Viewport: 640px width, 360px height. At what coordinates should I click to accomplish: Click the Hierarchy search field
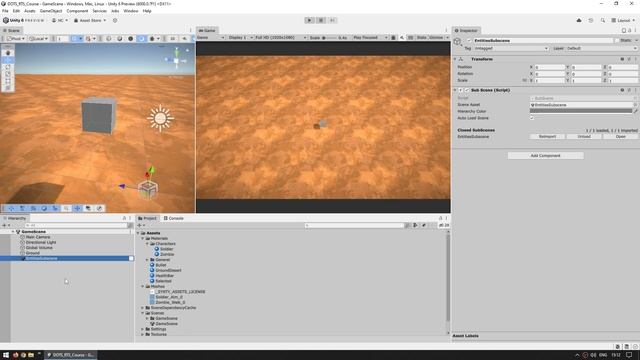click(75, 225)
